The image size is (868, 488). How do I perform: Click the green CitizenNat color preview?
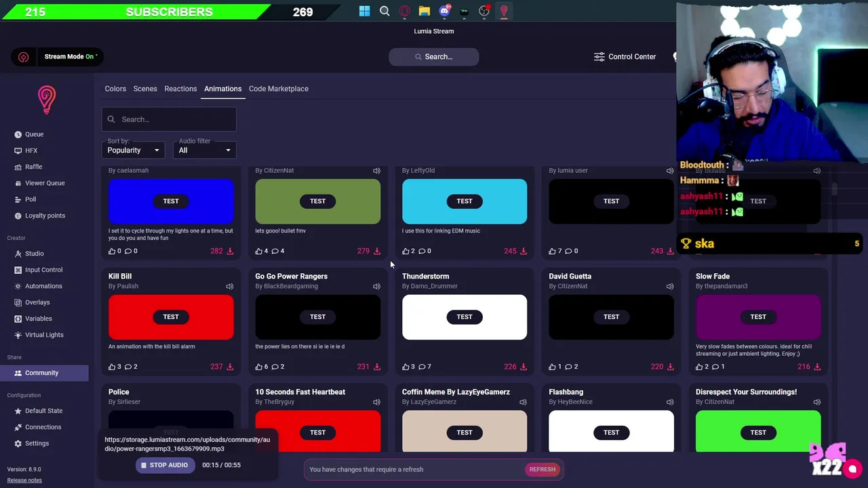click(x=317, y=201)
